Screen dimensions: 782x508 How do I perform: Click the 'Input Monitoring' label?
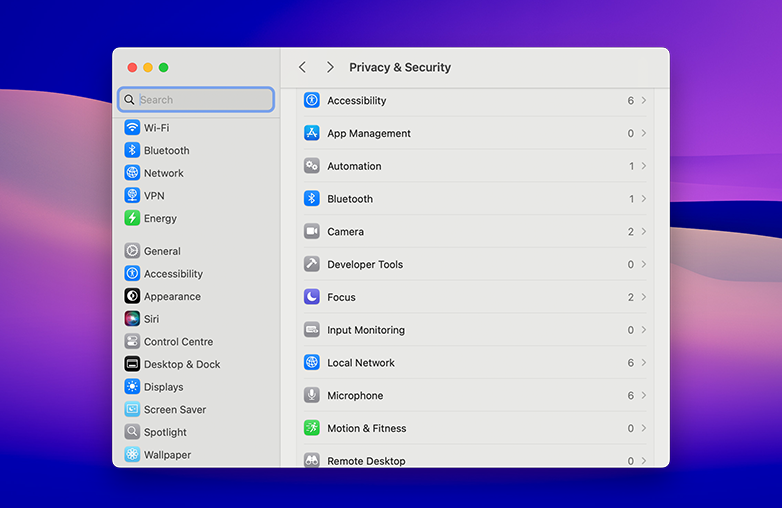(366, 330)
